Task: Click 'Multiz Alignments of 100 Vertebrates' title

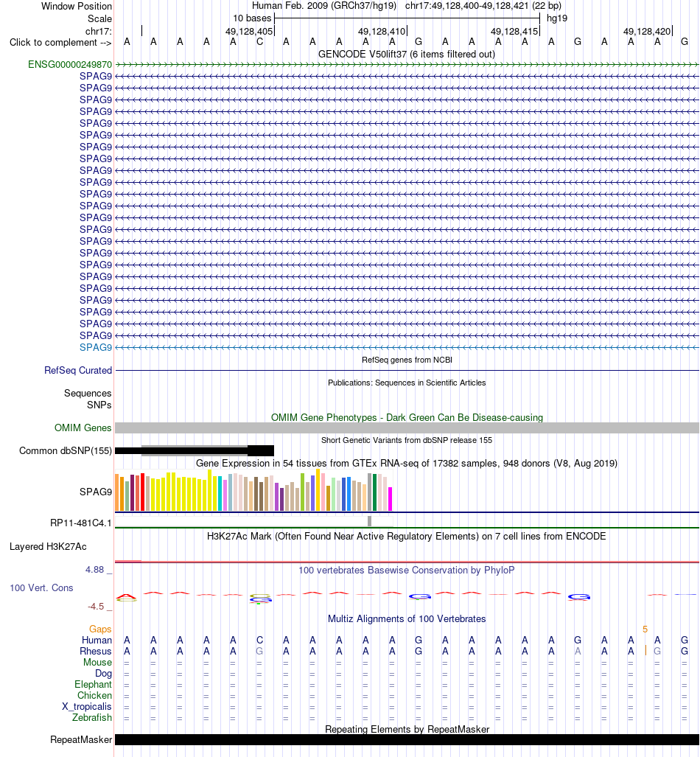Action: coord(407,618)
